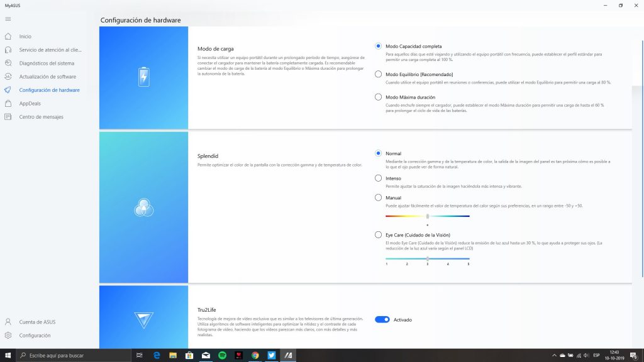The image size is (644, 362).
Task: Click the OneDrive cloud tray icon
Action: click(x=562, y=356)
